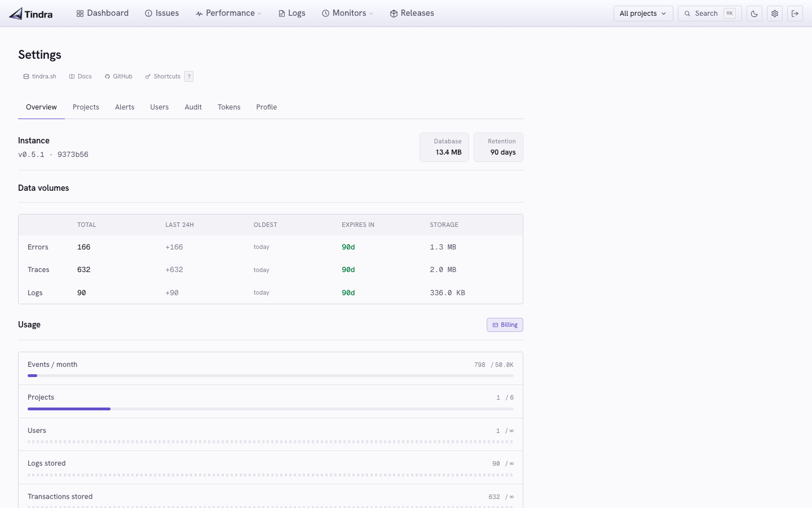Viewport: 812px width, 508px height.
Task: Click the Errors total value 166
Action: tap(84, 247)
